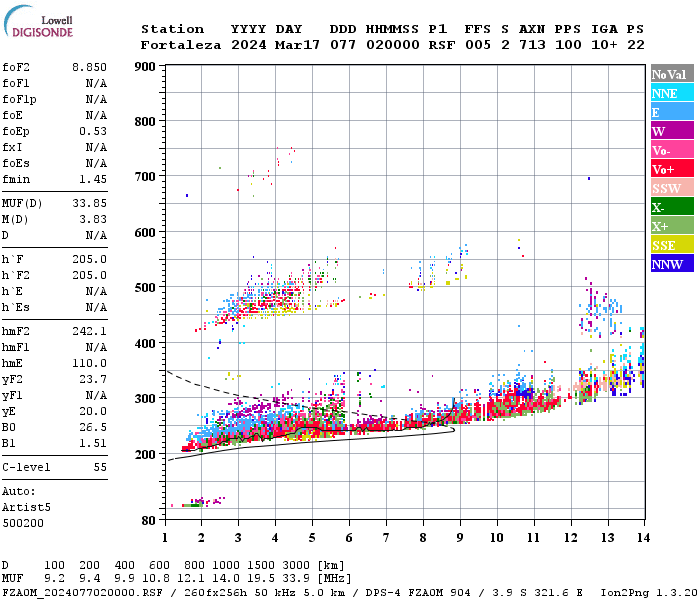
Task: Click the SSW legend swatch
Action: click(672, 188)
